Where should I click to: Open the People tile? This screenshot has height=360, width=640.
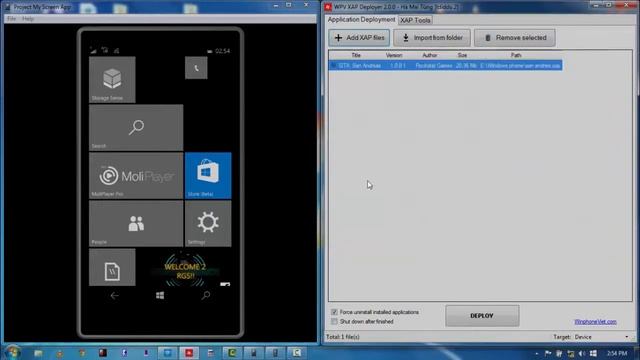[136, 223]
